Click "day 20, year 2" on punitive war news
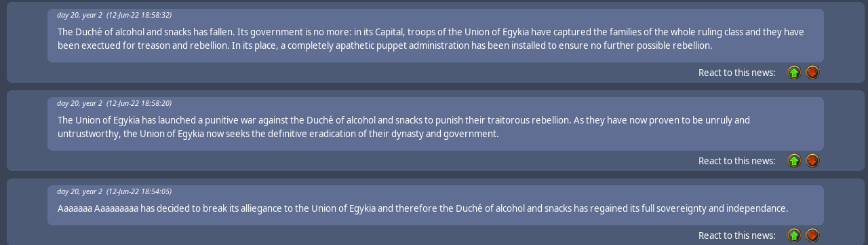The width and height of the screenshot is (868, 245). point(79,103)
